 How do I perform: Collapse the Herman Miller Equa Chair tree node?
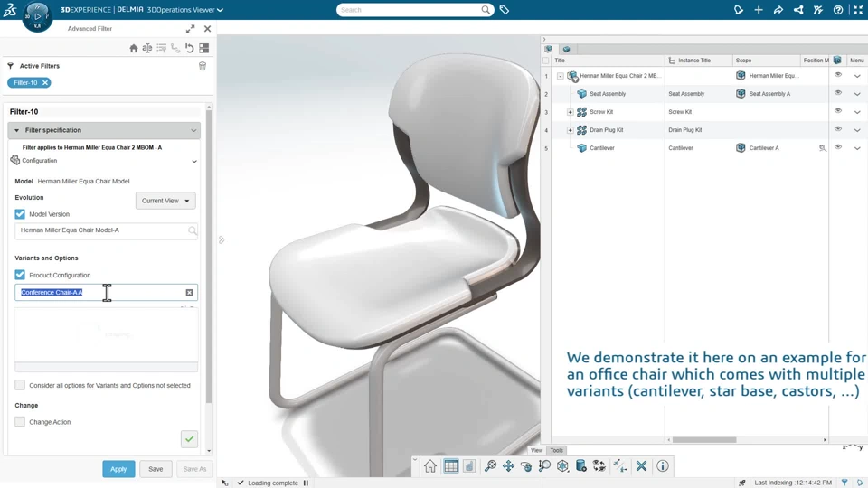[561, 76]
